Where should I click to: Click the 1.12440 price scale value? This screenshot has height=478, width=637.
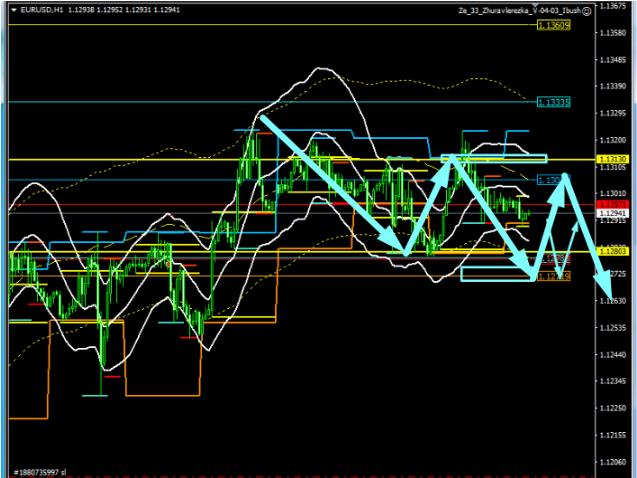(x=613, y=355)
